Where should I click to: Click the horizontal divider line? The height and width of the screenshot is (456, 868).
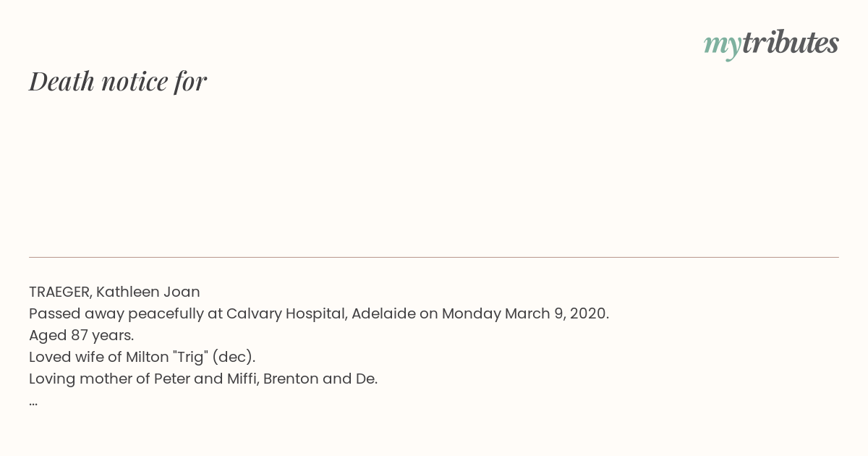tap(434, 257)
